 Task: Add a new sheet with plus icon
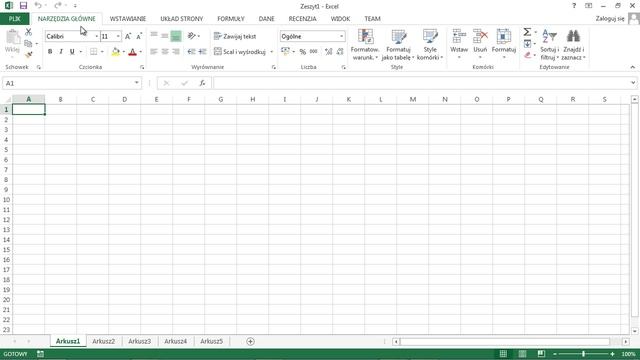tap(251, 341)
